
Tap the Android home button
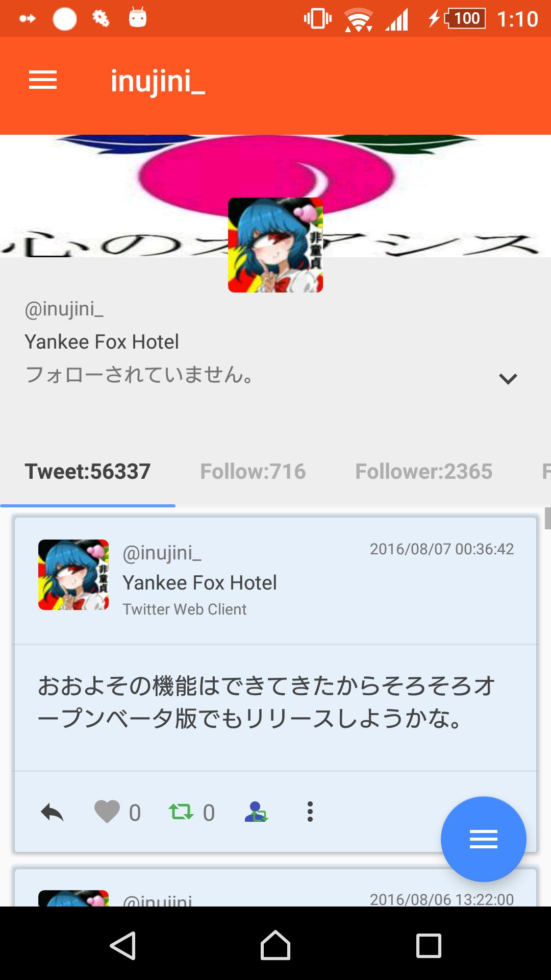(x=275, y=945)
